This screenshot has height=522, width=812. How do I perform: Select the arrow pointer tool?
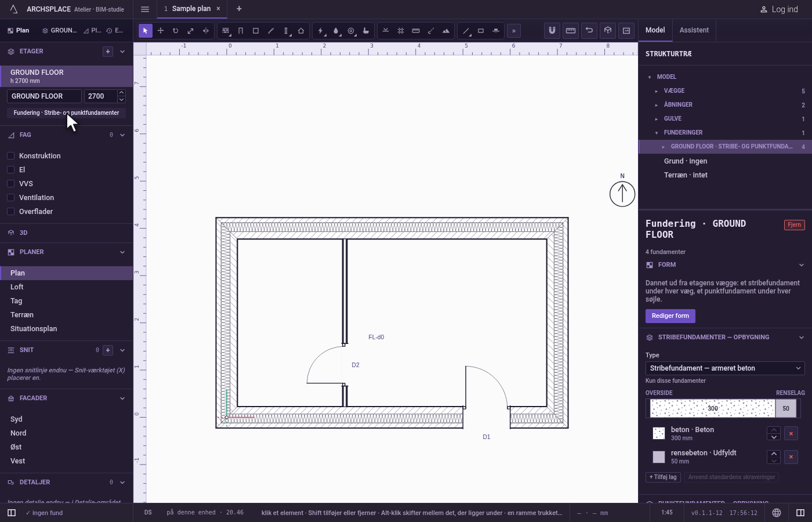point(146,31)
